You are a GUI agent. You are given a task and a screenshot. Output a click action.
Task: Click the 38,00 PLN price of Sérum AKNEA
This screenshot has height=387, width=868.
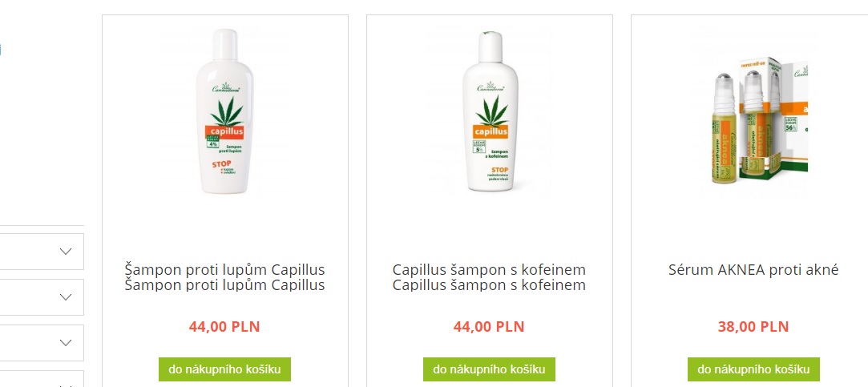(753, 327)
